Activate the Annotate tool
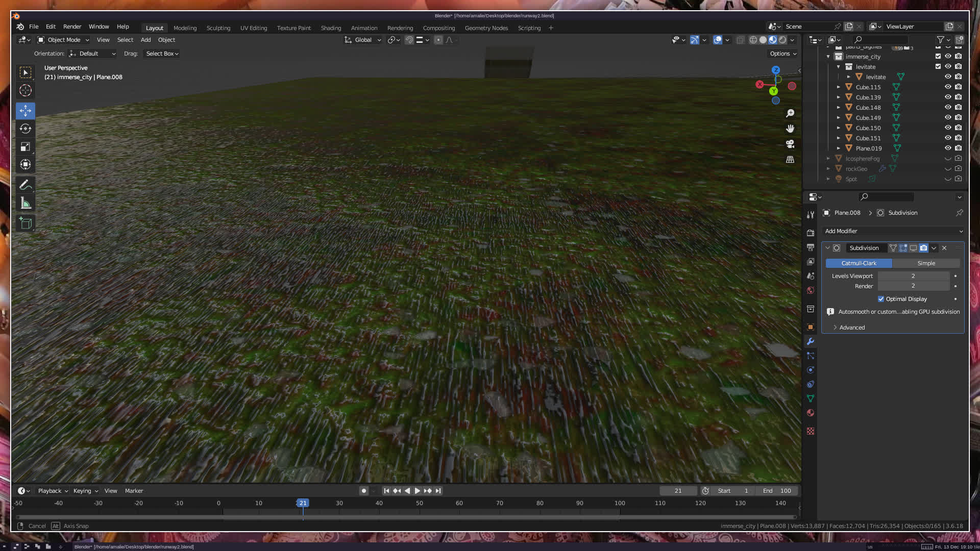The width and height of the screenshot is (980, 551). (26, 185)
